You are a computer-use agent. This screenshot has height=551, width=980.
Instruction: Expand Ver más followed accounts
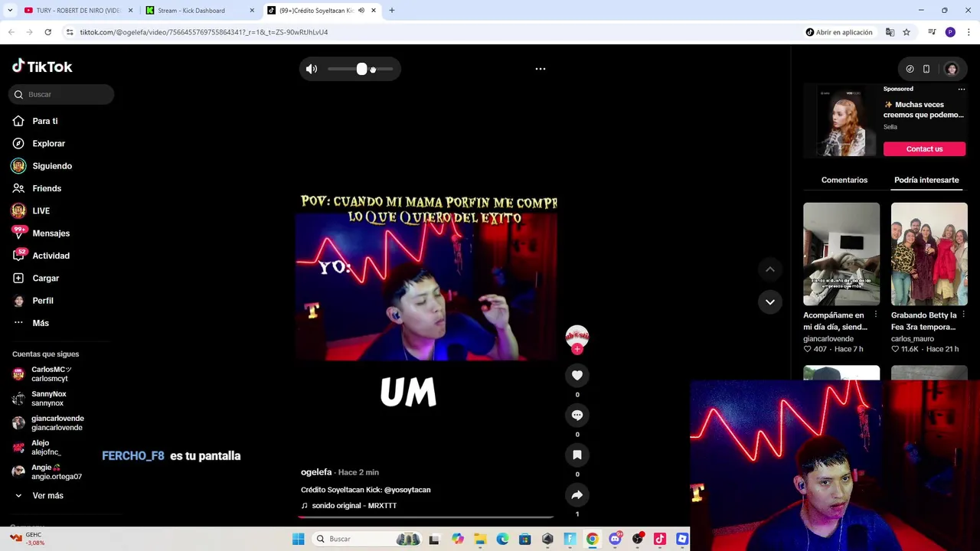pyautogui.click(x=47, y=496)
